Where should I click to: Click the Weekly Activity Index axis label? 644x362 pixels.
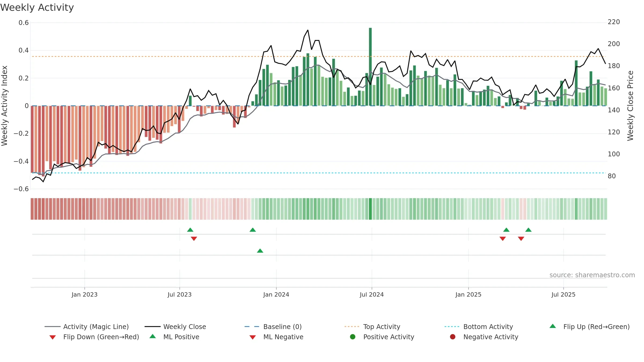point(4,106)
